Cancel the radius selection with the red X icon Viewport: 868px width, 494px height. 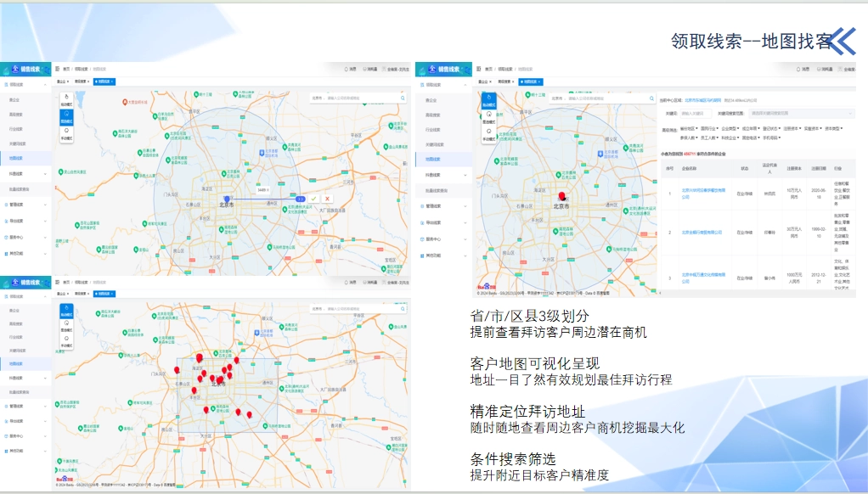coord(327,199)
